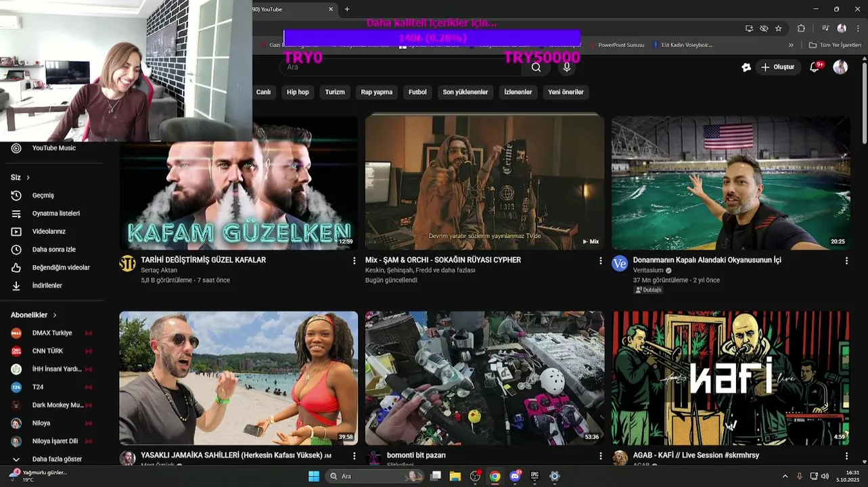The image size is (868, 487).
Task: Play the Veritasium indoor ocean thumbnail
Action: click(731, 183)
